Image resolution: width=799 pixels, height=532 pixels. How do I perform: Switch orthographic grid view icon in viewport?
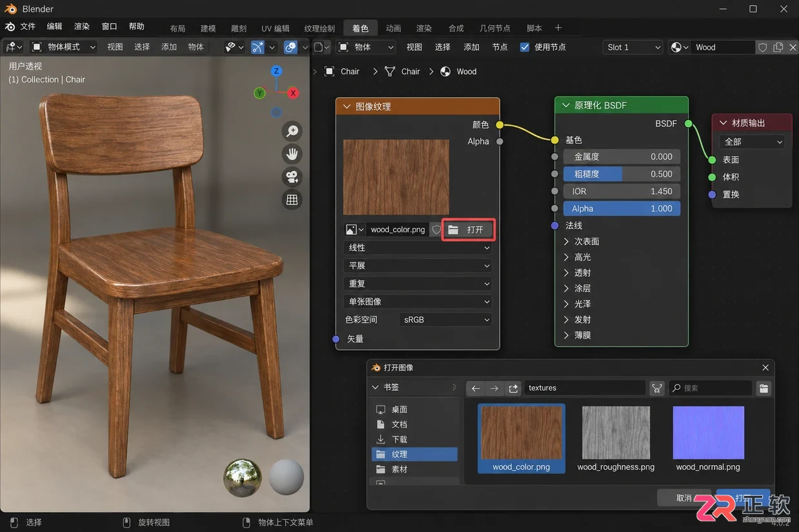[292, 200]
